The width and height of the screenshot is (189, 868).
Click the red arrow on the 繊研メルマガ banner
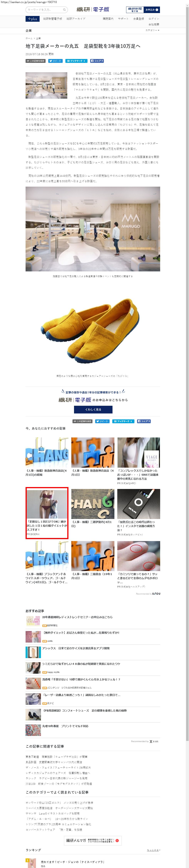coord(117,840)
